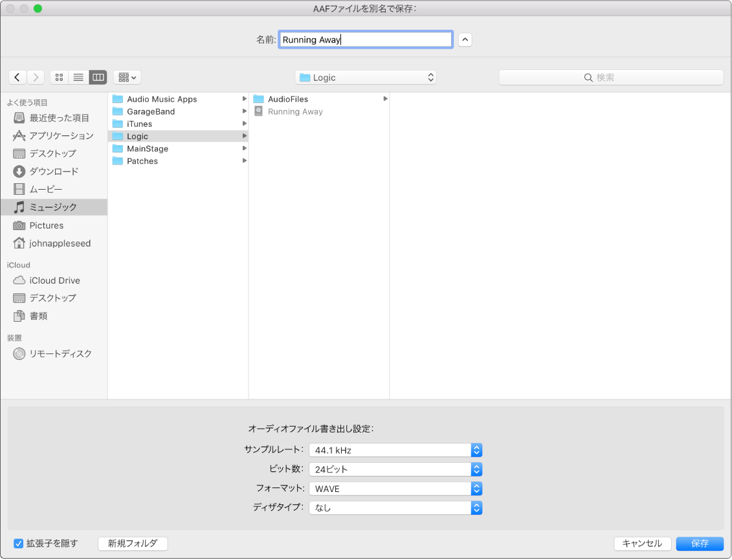732x560 pixels.
Task: Switch to icon grid view
Action: [x=60, y=78]
